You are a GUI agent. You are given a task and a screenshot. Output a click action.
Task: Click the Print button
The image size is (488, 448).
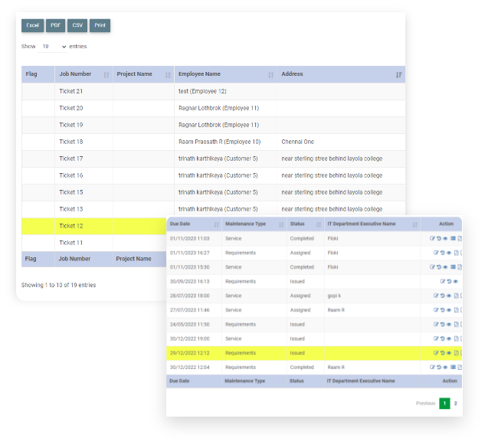[100, 25]
